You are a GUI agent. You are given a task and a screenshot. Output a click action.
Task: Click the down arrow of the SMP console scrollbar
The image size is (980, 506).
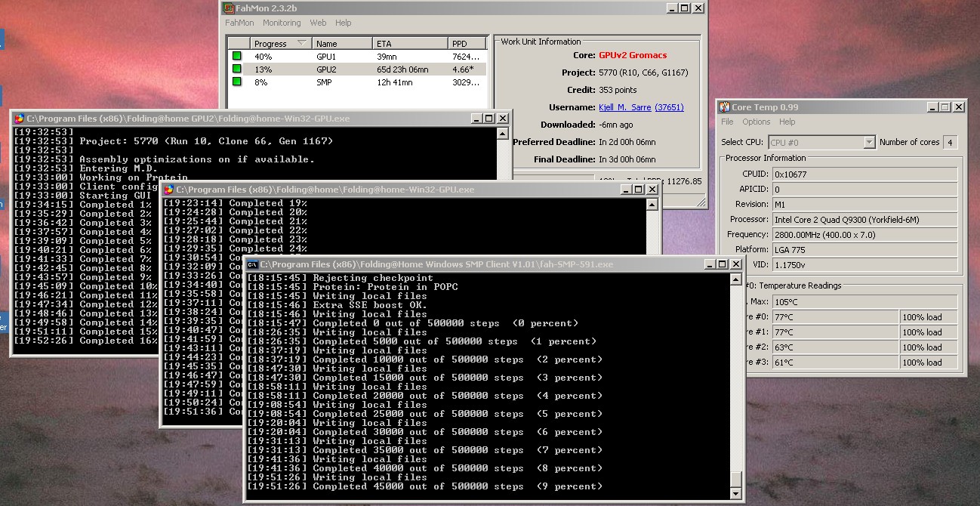(x=737, y=493)
